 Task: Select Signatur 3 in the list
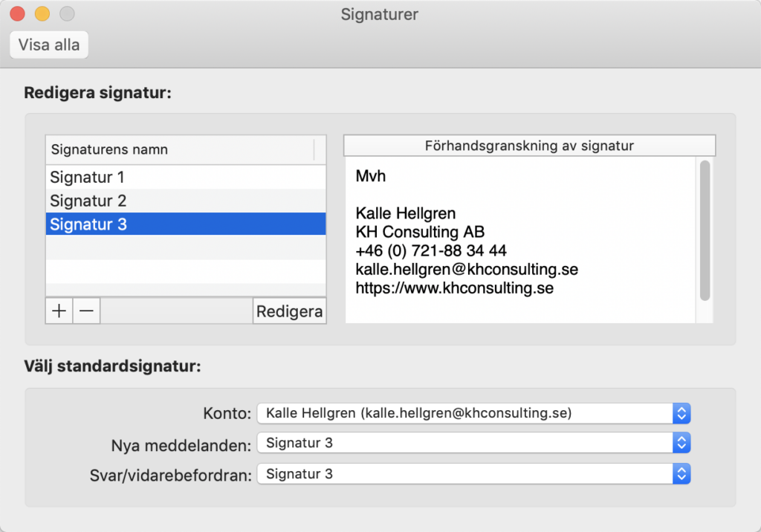coord(186,224)
